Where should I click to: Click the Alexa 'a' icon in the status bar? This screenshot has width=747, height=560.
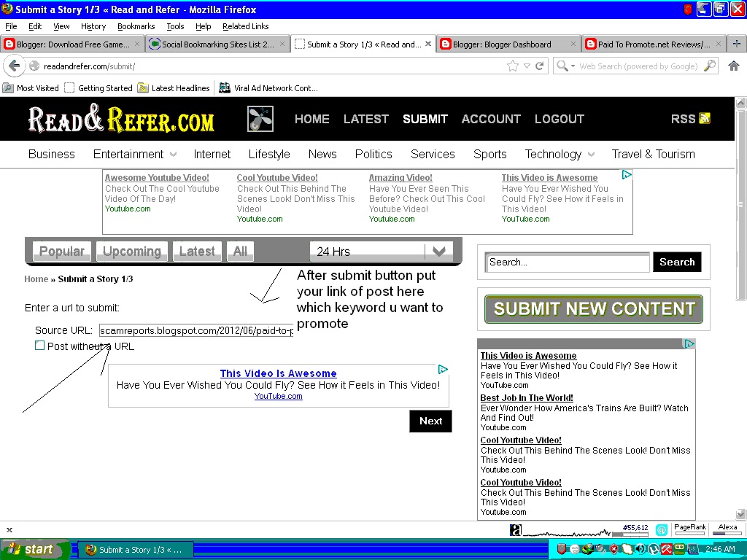tap(516, 529)
